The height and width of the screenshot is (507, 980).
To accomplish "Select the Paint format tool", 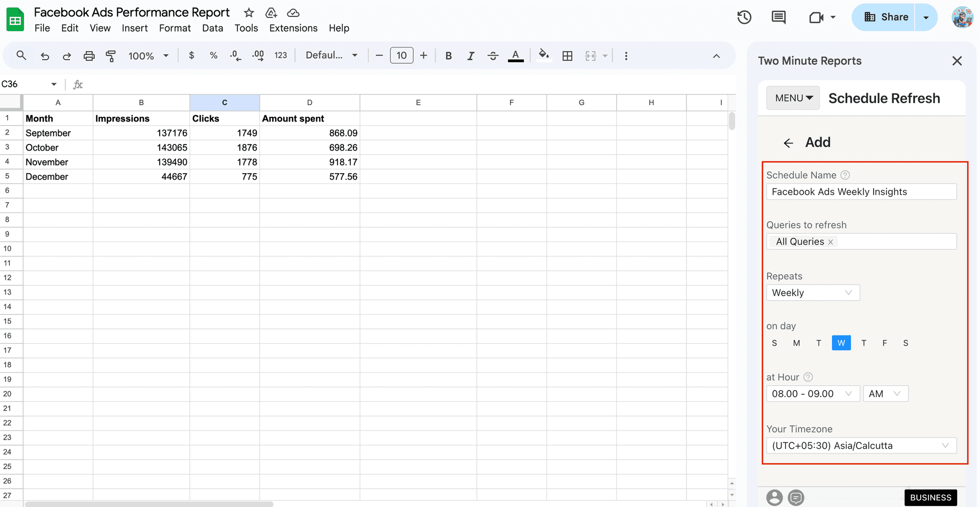I will [x=111, y=56].
